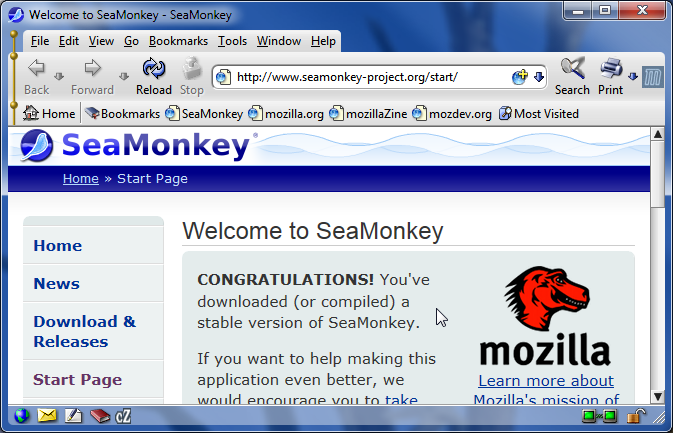Reload the current page

[x=154, y=76]
